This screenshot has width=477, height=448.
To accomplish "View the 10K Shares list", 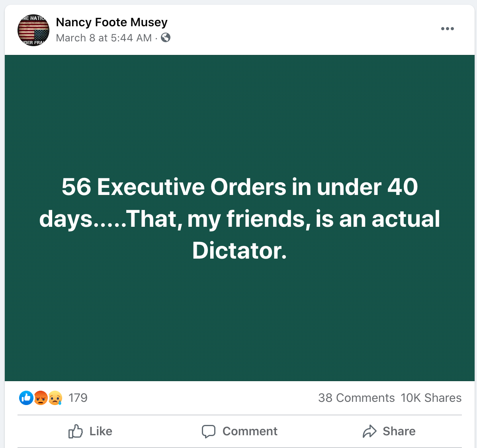I will coord(431,398).
